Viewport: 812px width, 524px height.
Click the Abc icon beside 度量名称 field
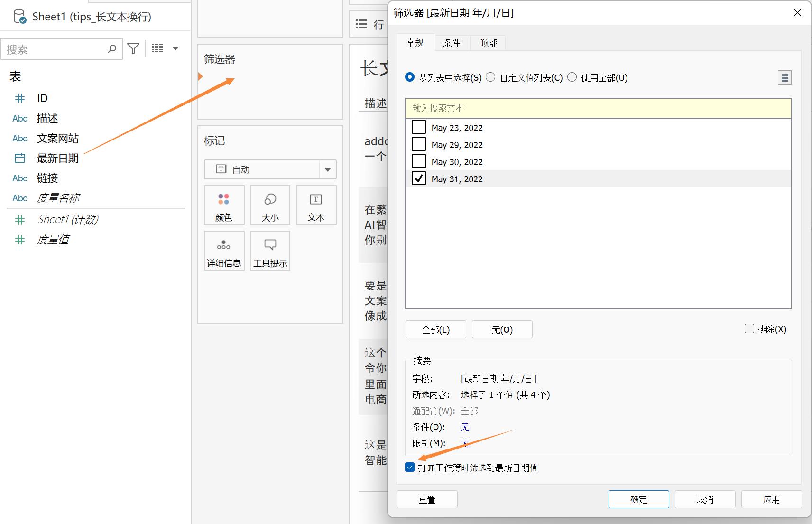tap(20, 198)
